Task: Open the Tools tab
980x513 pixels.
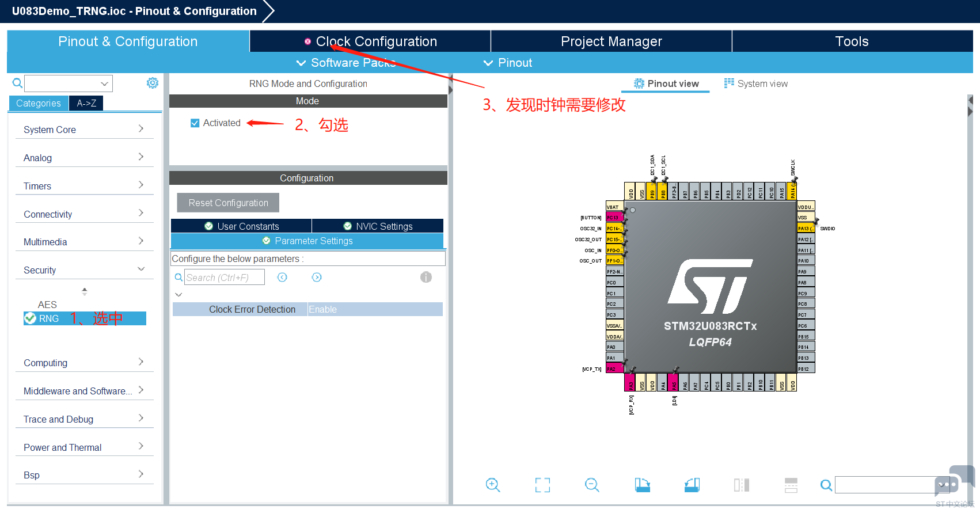Action: (852, 41)
